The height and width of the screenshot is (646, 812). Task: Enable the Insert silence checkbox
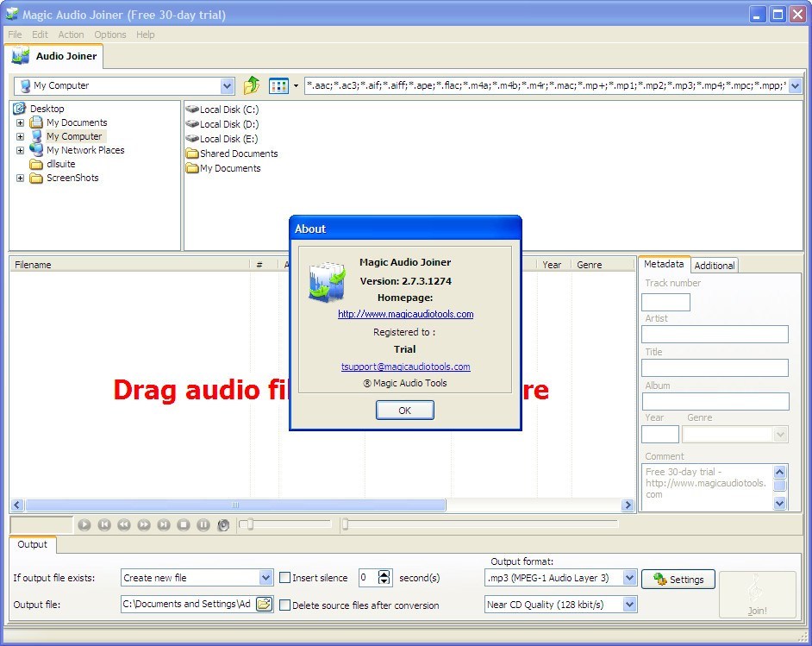[284, 578]
